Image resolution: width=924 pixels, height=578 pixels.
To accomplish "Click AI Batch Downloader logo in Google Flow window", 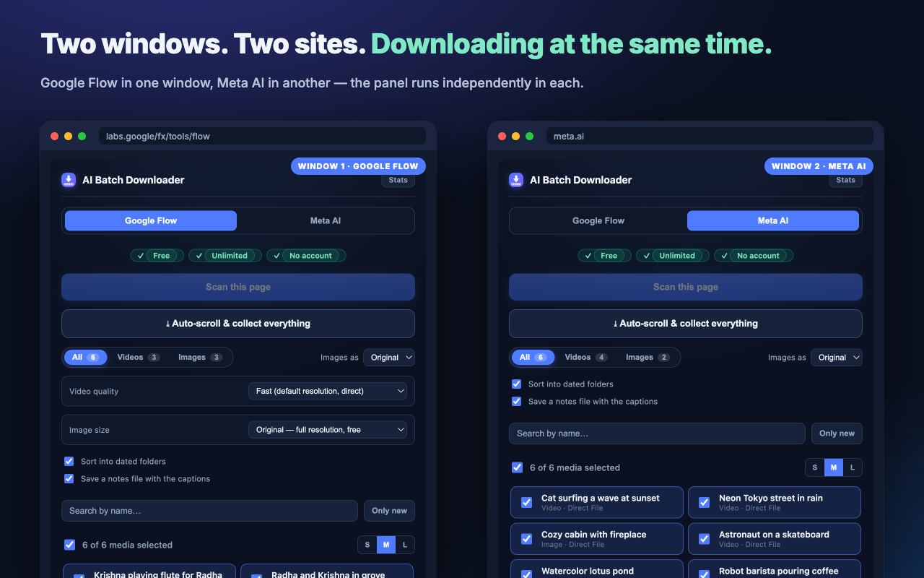I will (x=69, y=180).
